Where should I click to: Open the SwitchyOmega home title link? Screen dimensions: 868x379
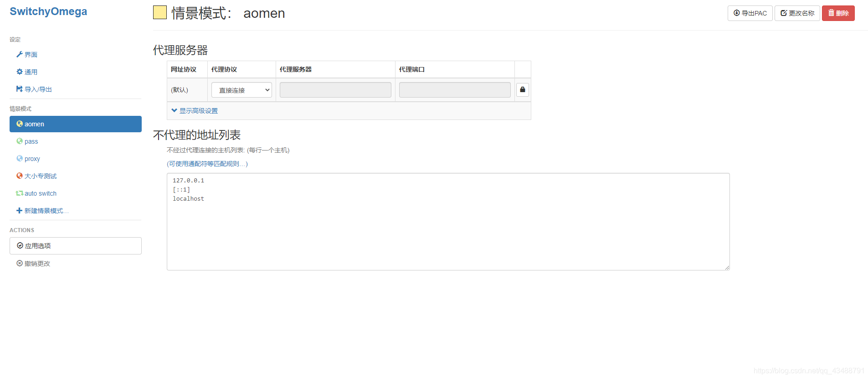[48, 12]
